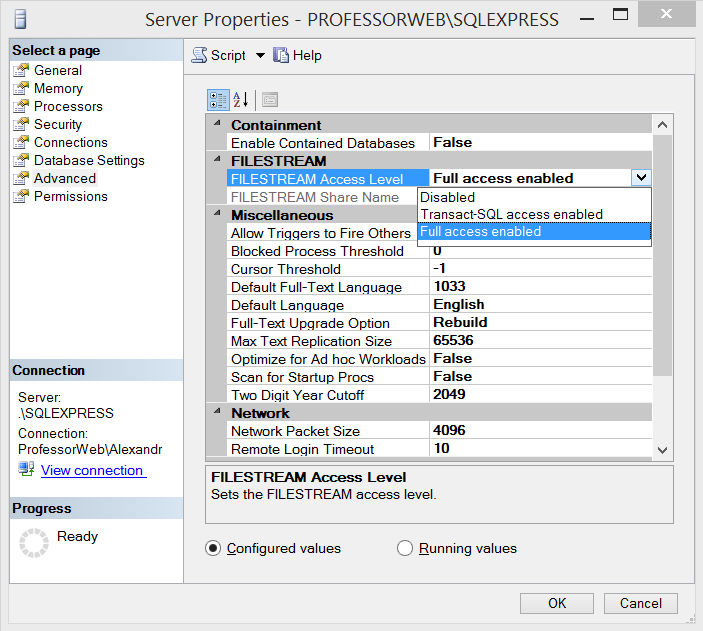The height and width of the screenshot is (631, 703).
Task: Open the General page
Action: click(58, 70)
